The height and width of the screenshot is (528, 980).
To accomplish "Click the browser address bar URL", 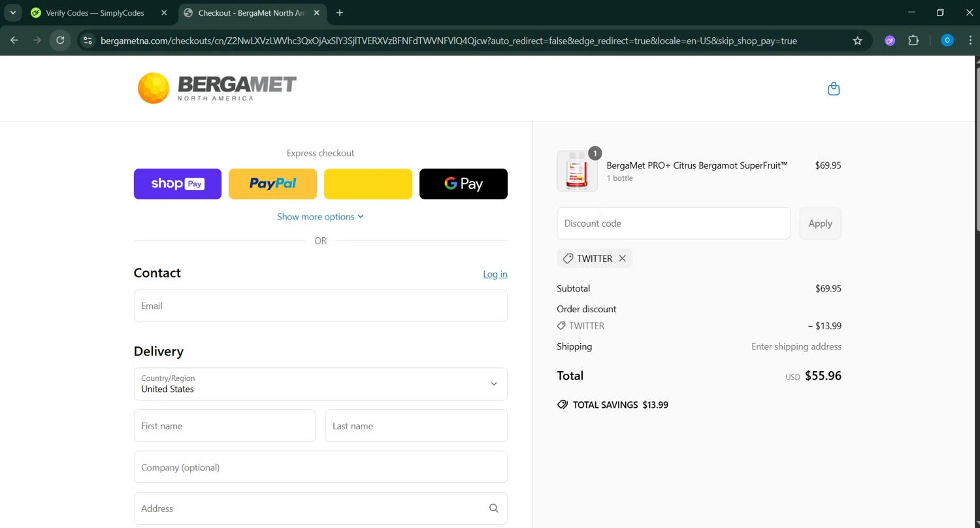I will (x=449, y=41).
